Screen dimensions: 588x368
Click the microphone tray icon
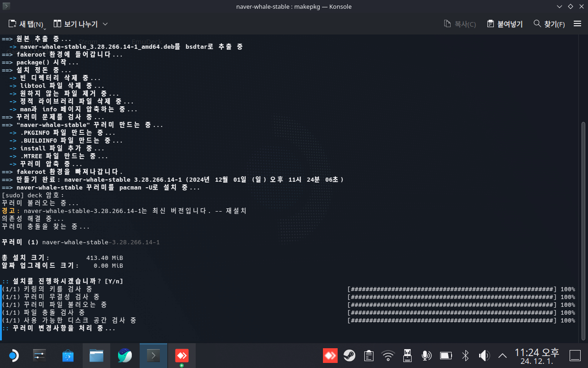click(426, 356)
